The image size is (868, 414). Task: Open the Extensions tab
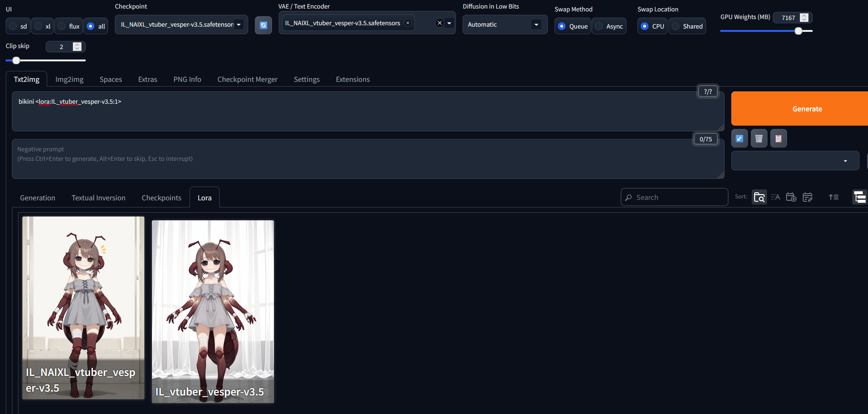353,79
